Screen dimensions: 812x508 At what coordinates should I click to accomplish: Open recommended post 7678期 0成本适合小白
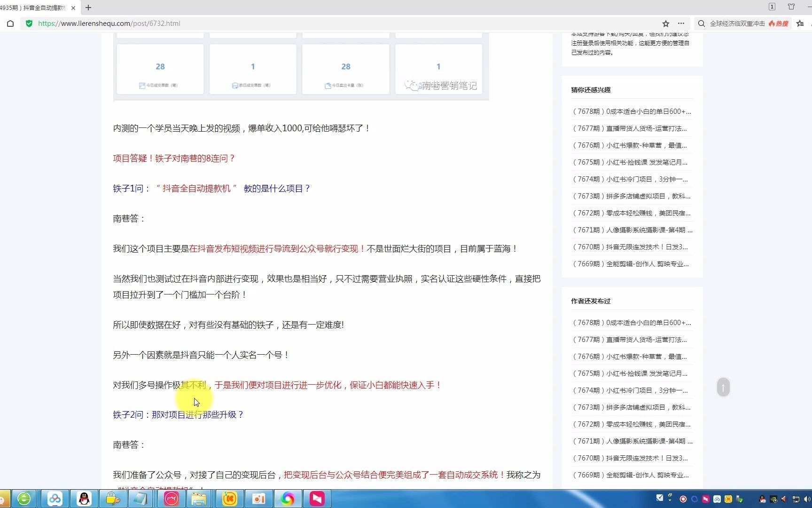pos(632,111)
